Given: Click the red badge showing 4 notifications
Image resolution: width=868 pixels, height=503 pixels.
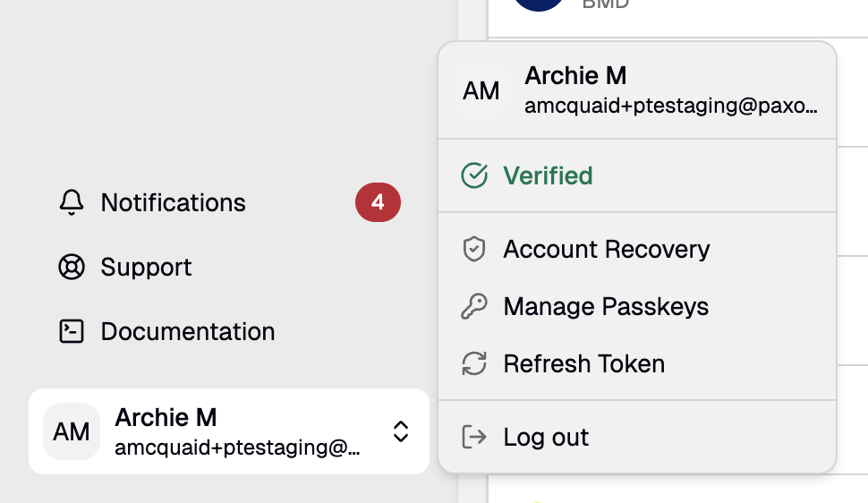Looking at the screenshot, I should click(x=379, y=202).
